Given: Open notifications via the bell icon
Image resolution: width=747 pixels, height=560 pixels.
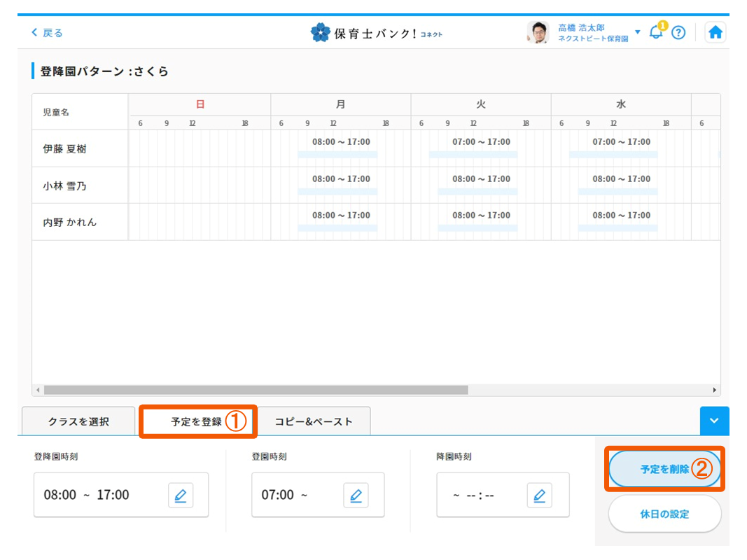Looking at the screenshot, I should coord(655,31).
